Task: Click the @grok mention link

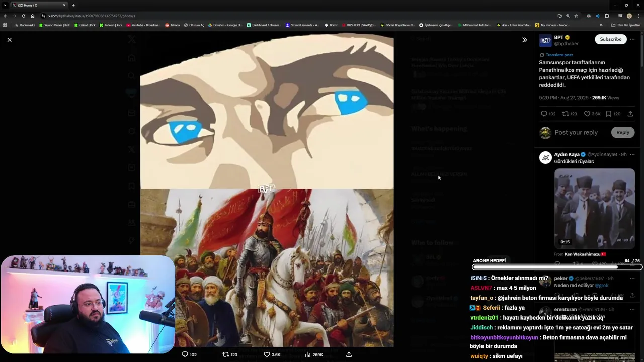Action: click(601, 285)
